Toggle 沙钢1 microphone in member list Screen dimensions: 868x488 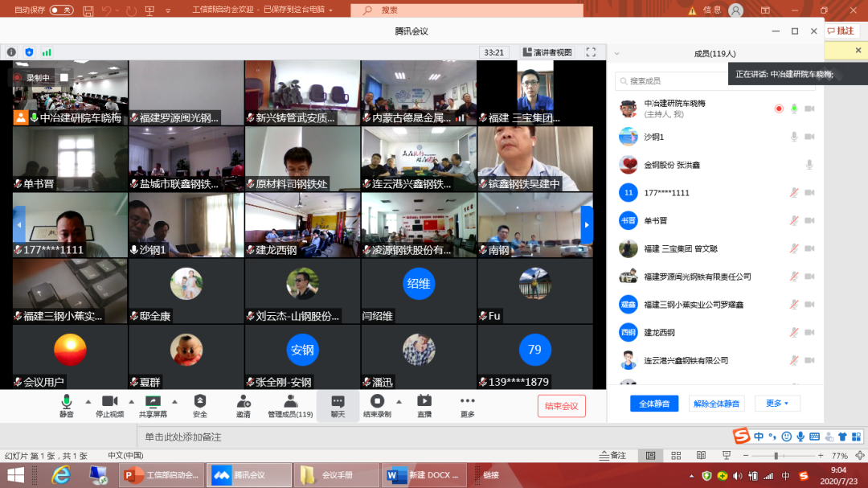point(794,137)
